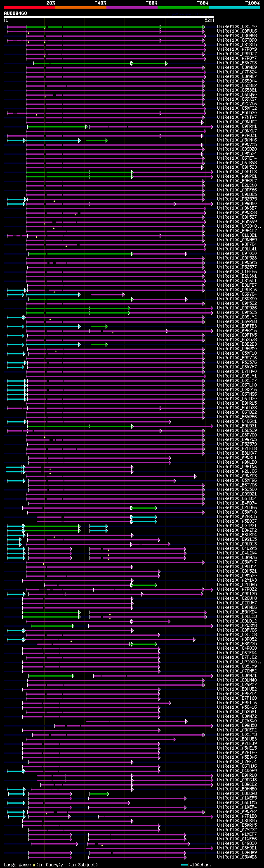Select hit label UniRef100_A7R1B8
The height and width of the screenshot is (868, 264).
(x=237, y=816)
